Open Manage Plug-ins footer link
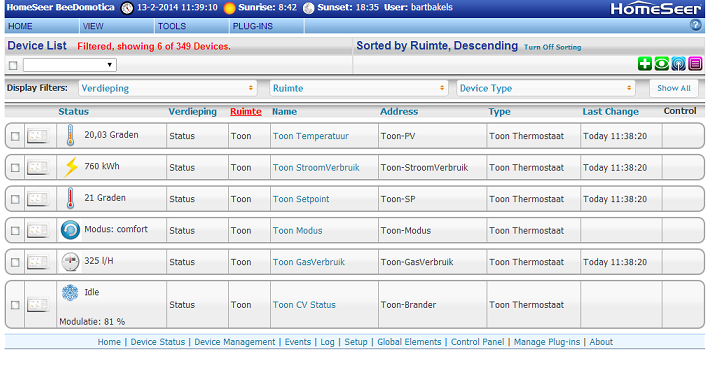 [x=547, y=342]
